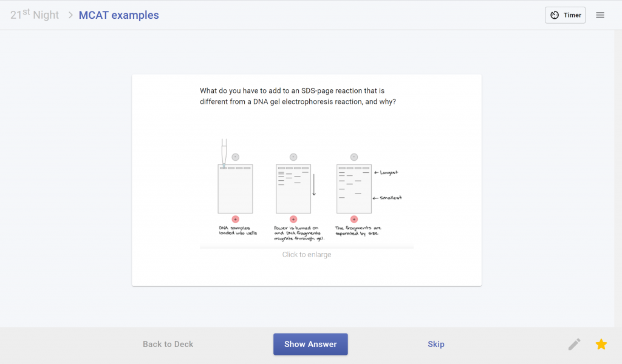
Task: Click the downward migration arrow beside middle gel
Action: pyautogui.click(x=314, y=184)
